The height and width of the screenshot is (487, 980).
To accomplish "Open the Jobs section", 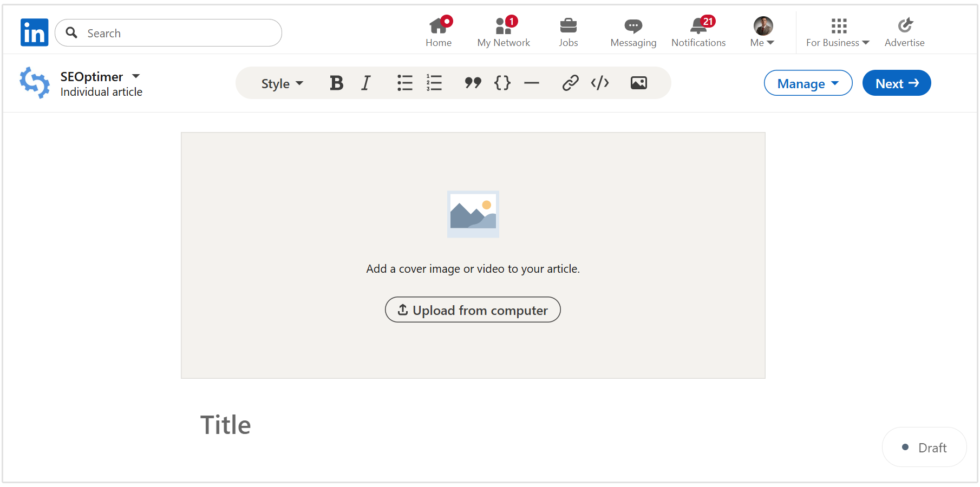I will 569,32.
